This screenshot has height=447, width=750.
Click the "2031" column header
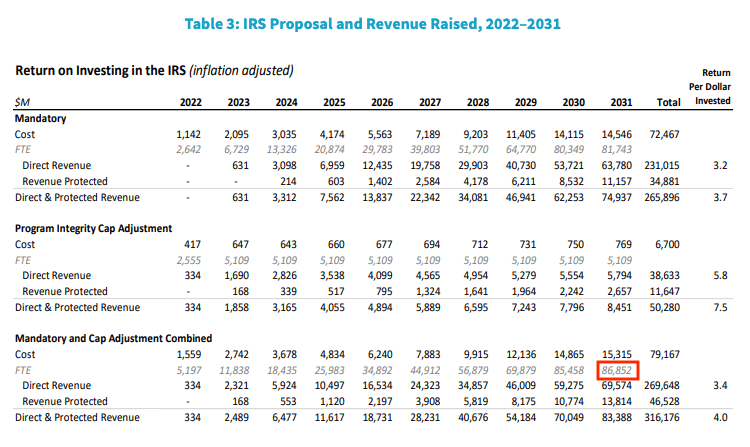(x=621, y=102)
